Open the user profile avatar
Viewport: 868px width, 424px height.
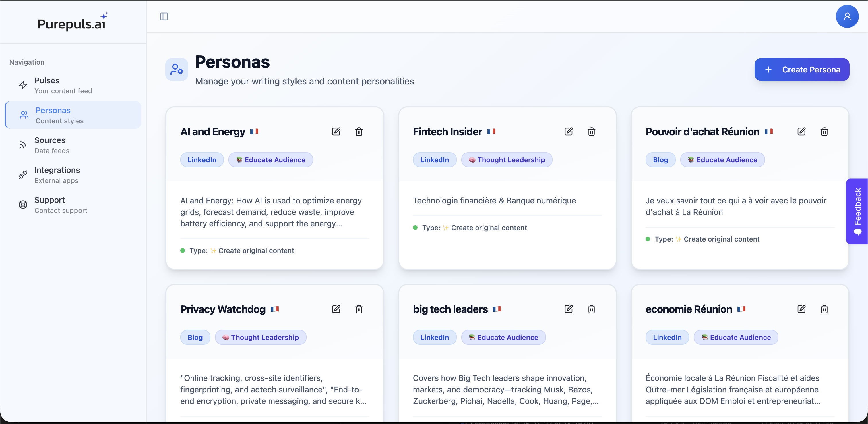[847, 16]
